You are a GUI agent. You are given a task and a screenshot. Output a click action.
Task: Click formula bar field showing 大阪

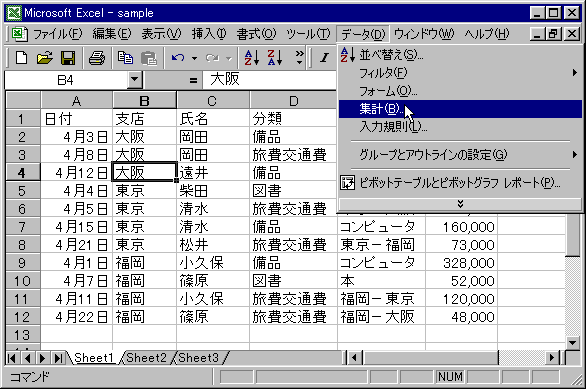pos(269,80)
